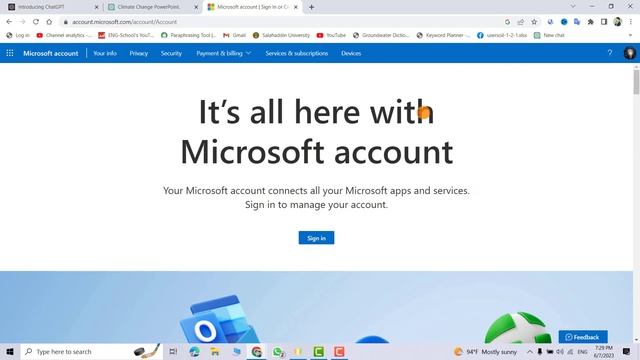Open the Gmail bookmark

(x=235, y=36)
